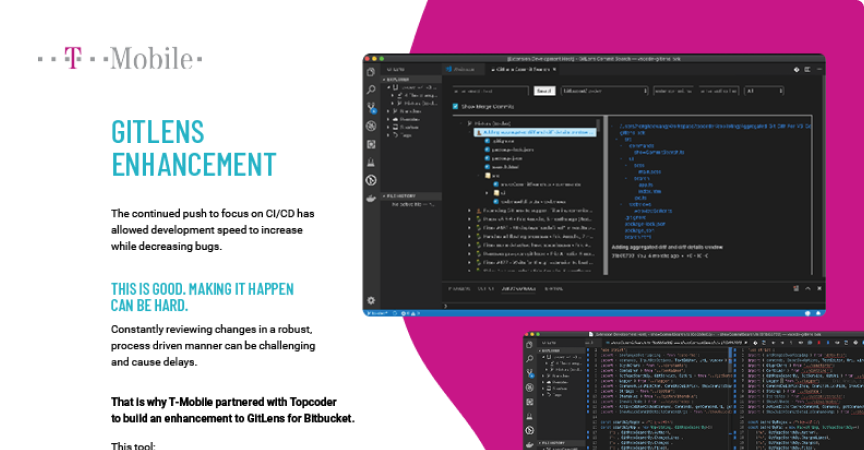Switch to OUTPUT panel tab
864x450 pixels.
coord(485,289)
